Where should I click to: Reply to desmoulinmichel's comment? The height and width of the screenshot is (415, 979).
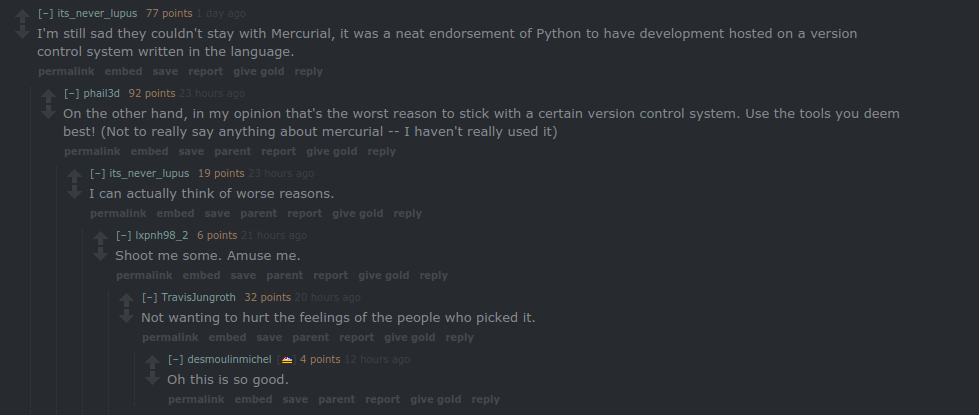(x=485, y=399)
